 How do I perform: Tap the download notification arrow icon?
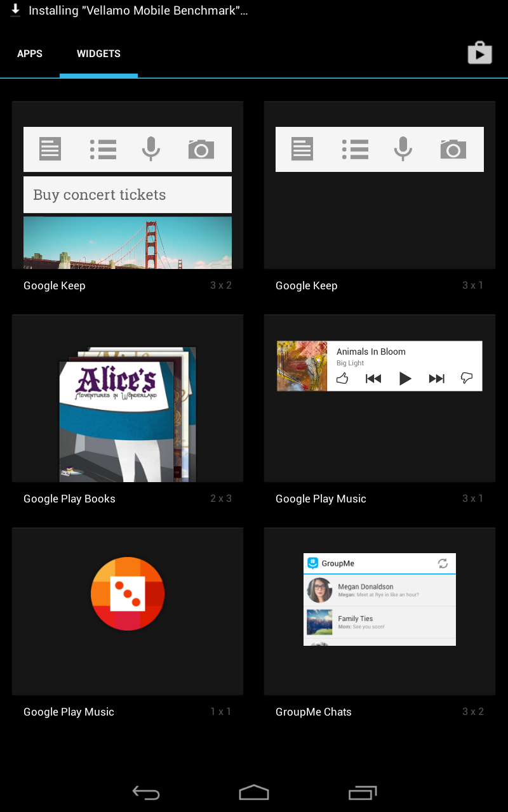(x=15, y=10)
